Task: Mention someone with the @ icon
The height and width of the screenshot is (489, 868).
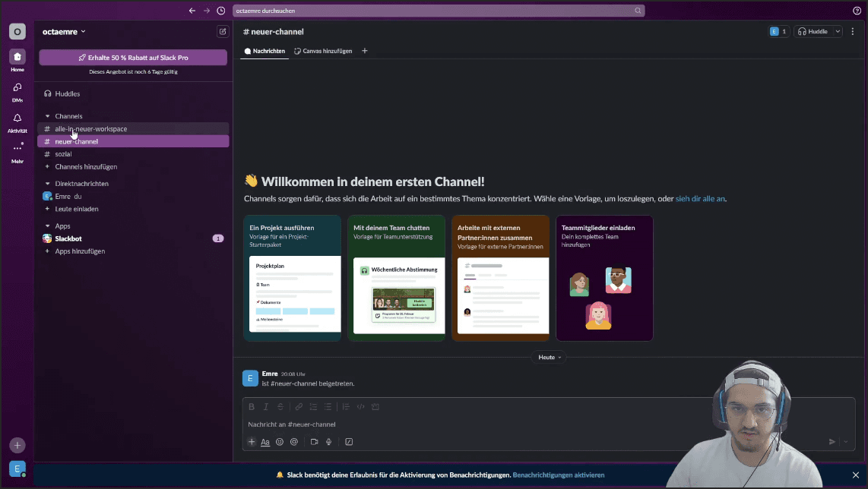Action: (294, 441)
